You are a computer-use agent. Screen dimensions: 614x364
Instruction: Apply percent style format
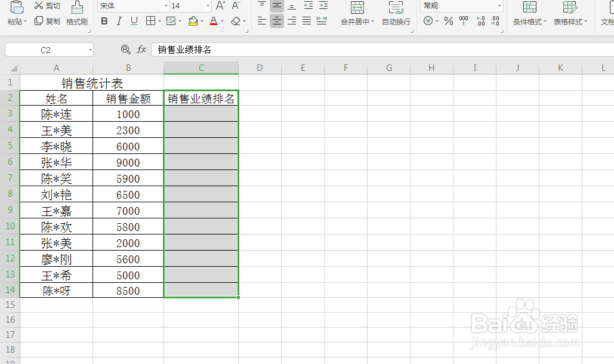[x=449, y=21]
